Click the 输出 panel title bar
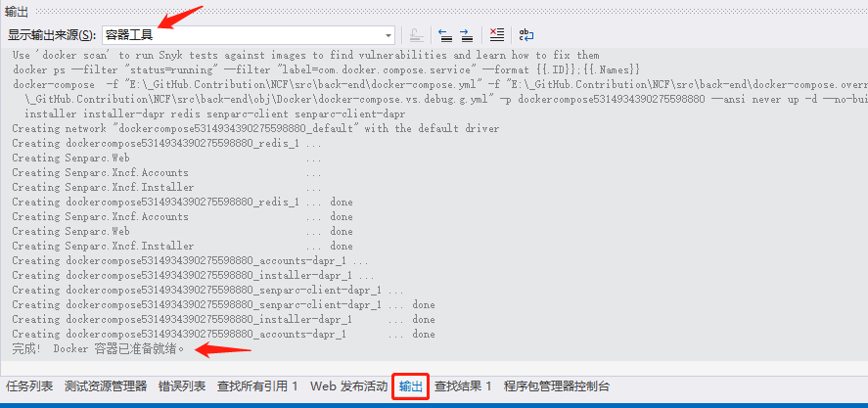 pyautogui.click(x=434, y=12)
